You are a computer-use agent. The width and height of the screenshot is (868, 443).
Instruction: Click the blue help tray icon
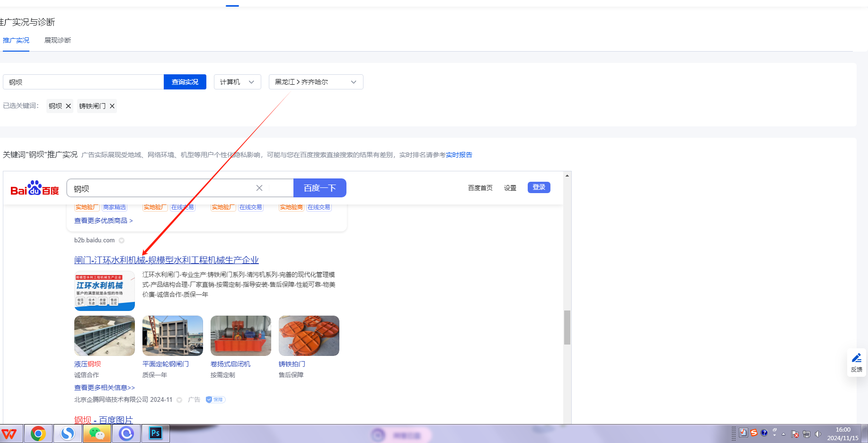(x=764, y=433)
